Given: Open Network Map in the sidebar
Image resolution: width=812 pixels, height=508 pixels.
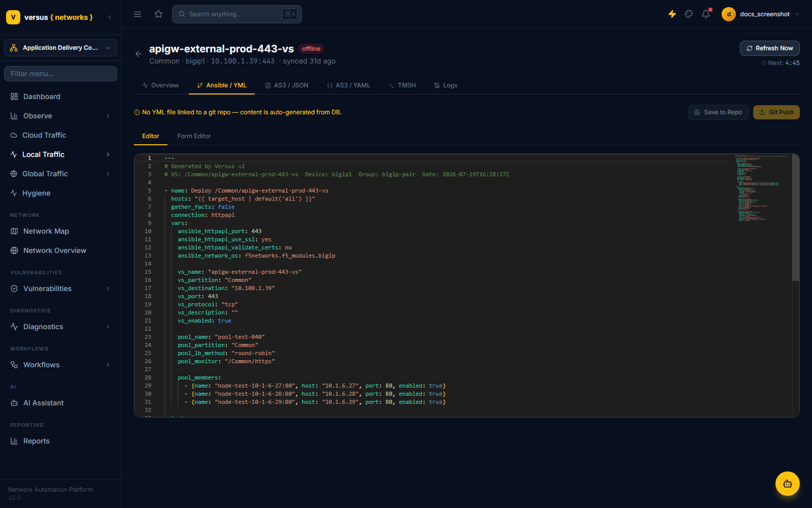Looking at the screenshot, I should click(x=61, y=231).
